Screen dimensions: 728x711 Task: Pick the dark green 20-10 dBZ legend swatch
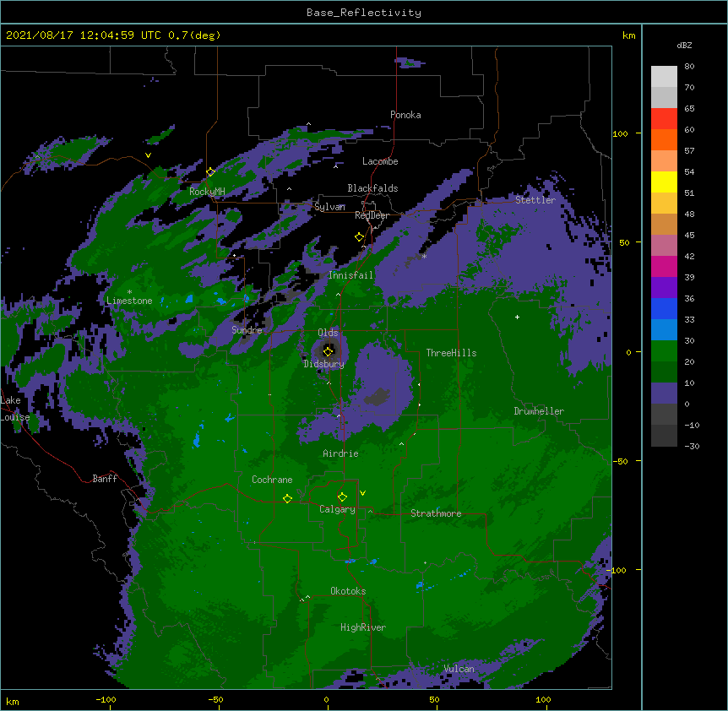point(664,372)
